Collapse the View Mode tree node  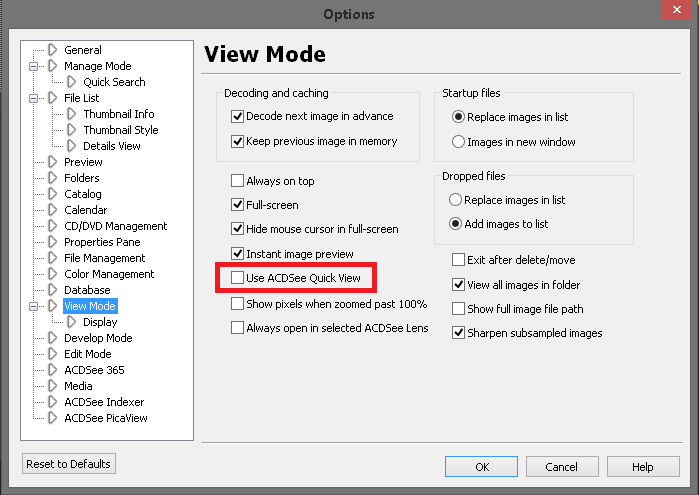pyautogui.click(x=34, y=306)
